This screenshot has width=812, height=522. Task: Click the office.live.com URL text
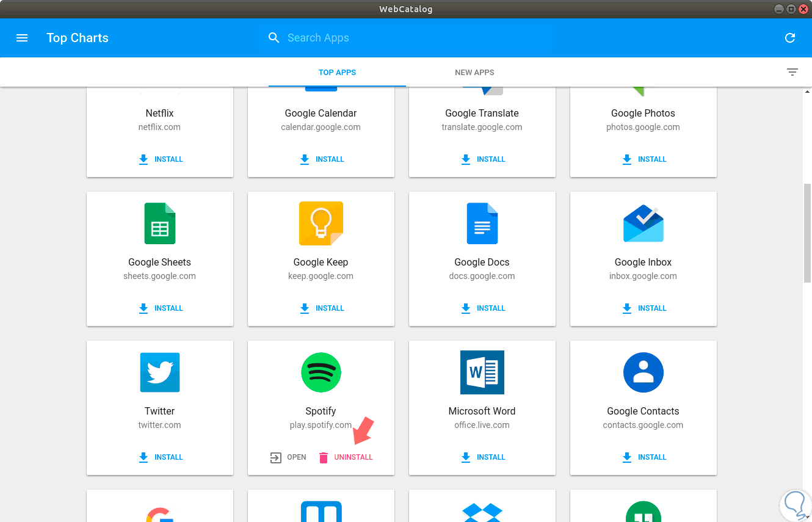482,425
